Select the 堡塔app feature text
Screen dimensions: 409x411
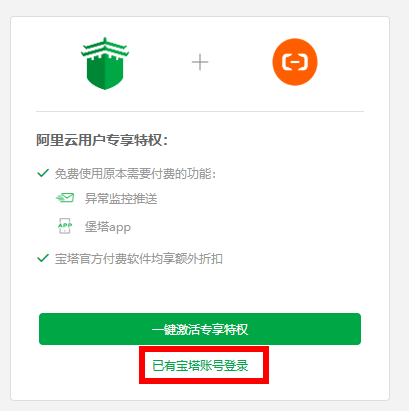[x=108, y=227]
